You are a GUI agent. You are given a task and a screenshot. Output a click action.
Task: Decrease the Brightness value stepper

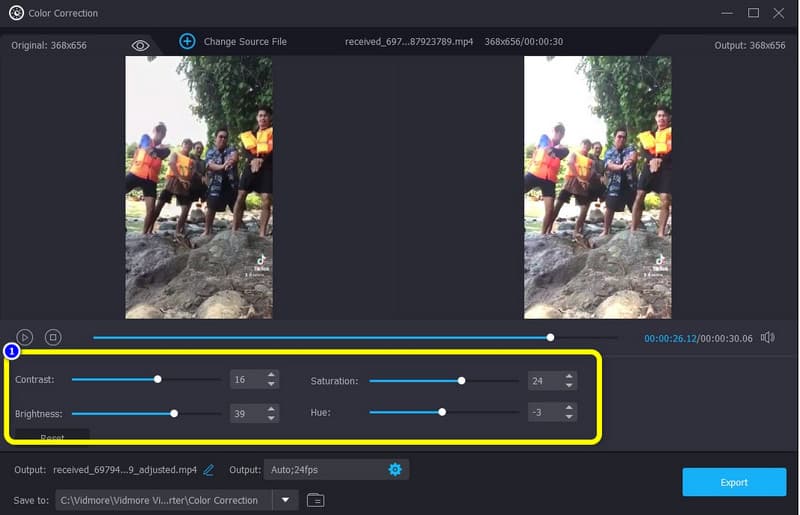270,418
